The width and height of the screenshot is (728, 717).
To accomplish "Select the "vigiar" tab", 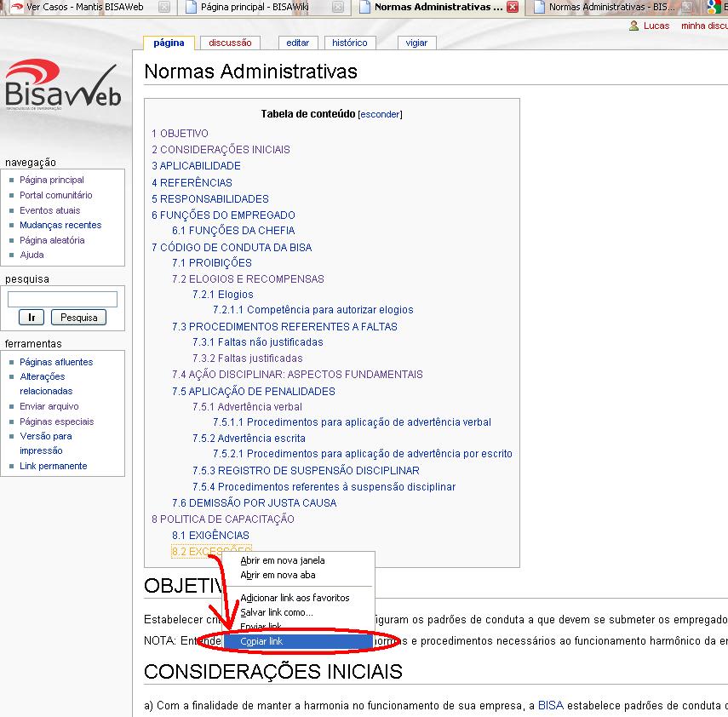I will pos(416,42).
